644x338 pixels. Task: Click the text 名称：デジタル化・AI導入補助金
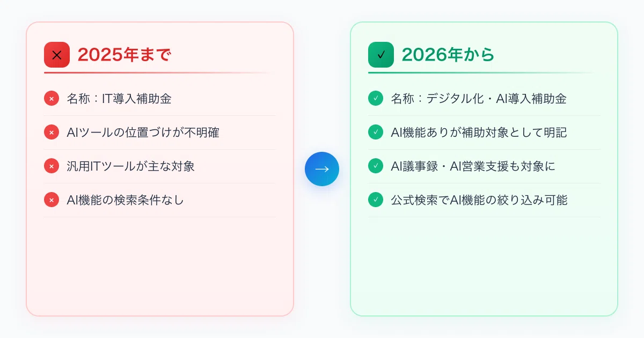(479, 99)
